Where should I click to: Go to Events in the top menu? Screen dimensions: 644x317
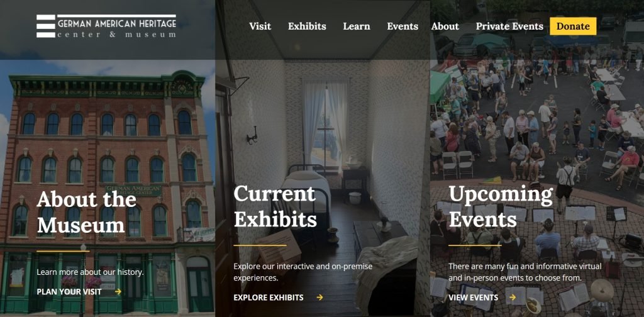pos(402,26)
